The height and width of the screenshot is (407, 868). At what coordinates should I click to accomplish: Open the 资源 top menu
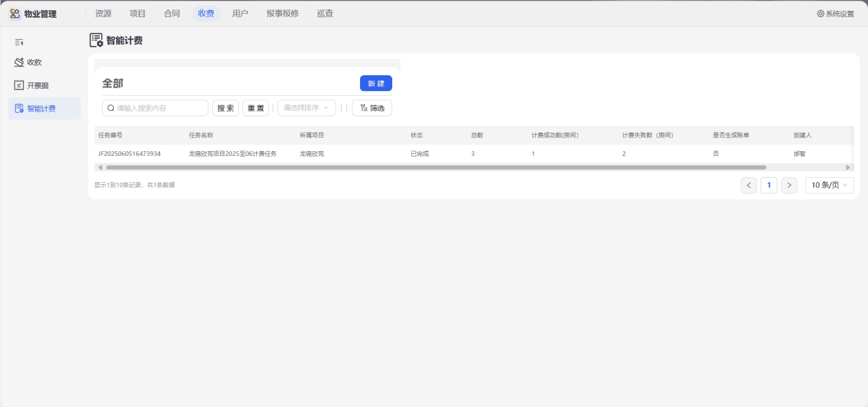click(103, 13)
